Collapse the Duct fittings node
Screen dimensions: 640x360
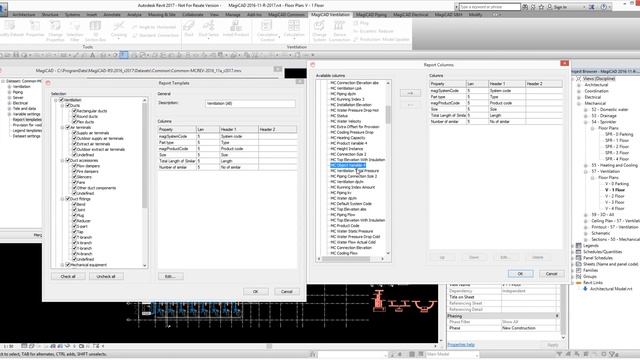pyautogui.click(x=62, y=199)
